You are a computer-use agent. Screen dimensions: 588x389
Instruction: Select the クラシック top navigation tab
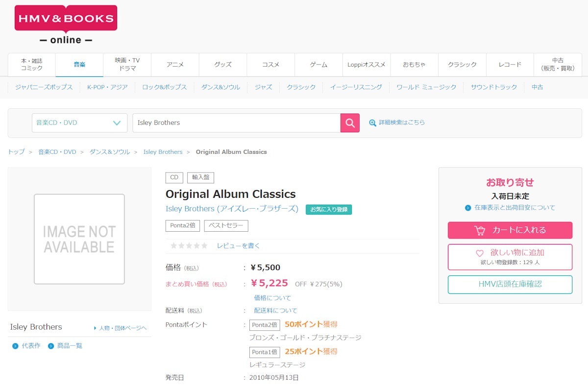[x=462, y=65]
